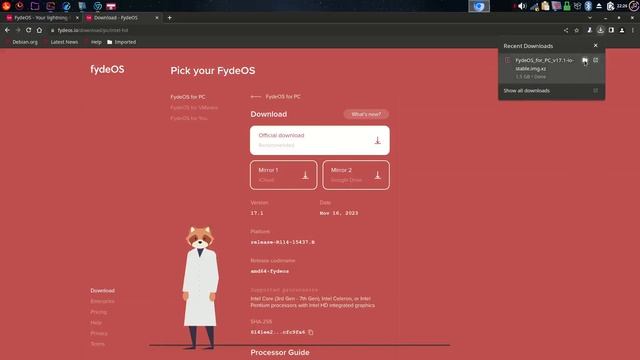Bookmark this page with the star
This screenshot has height=360, width=640.
coord(576,30)
